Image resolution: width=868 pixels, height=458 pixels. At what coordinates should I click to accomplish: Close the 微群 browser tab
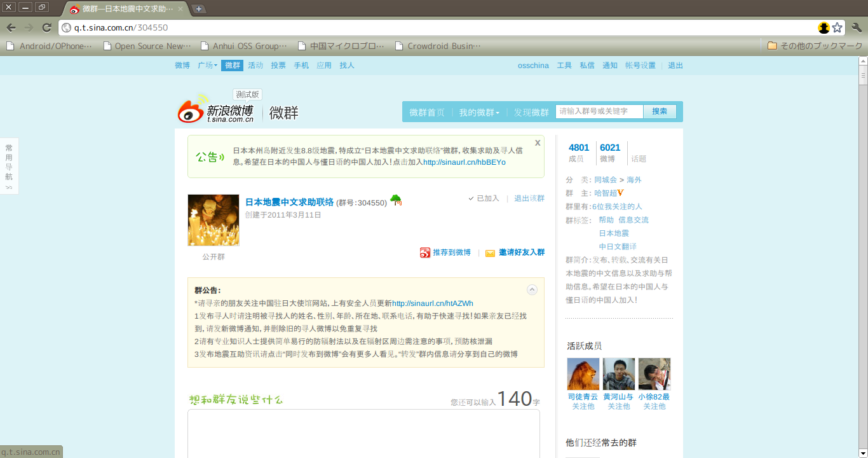click(180, 9)
